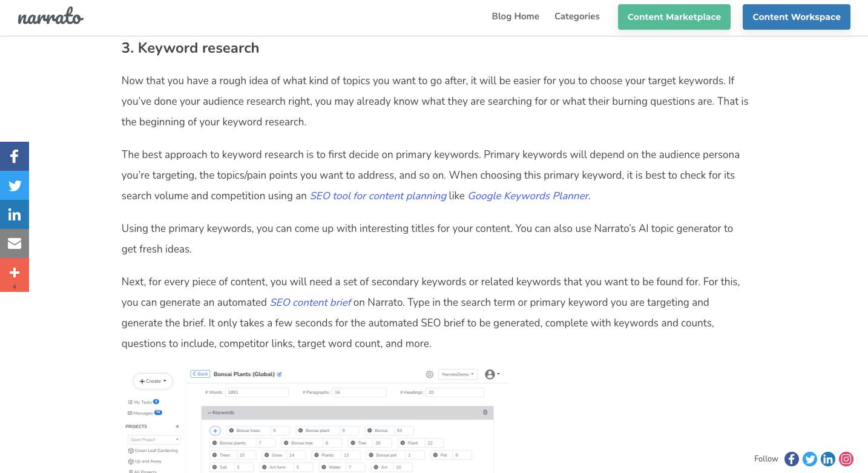The height and width of the screenshot is (473, 868).
Task: Open the 'SEO content brief' link
Action: [x=311, y=302]
